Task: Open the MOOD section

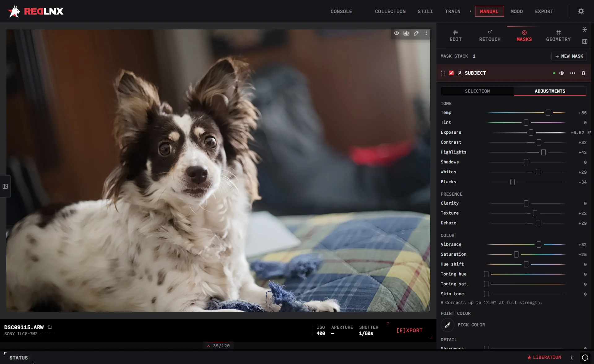Action: pyautogui.click(x=517, y=11)
